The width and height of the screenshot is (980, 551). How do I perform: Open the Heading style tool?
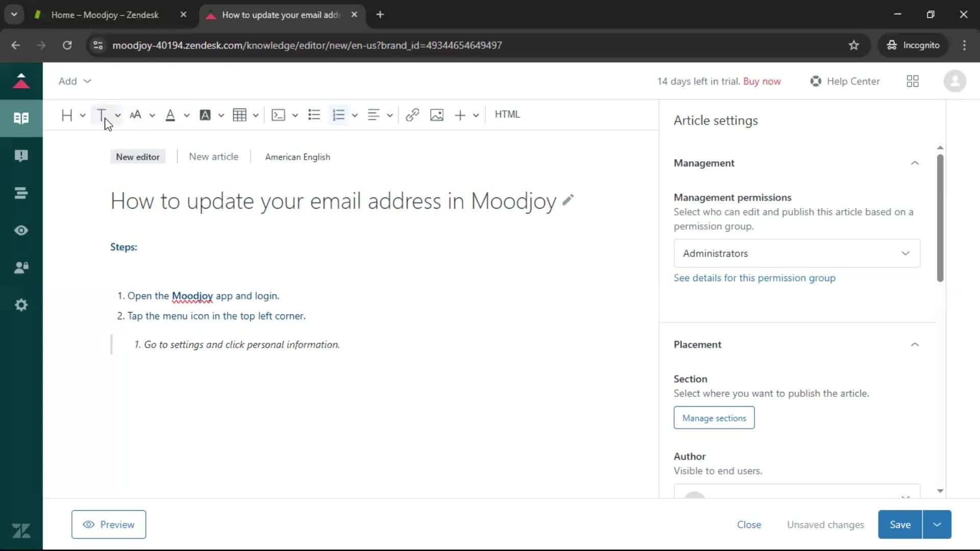click(67, 115)
